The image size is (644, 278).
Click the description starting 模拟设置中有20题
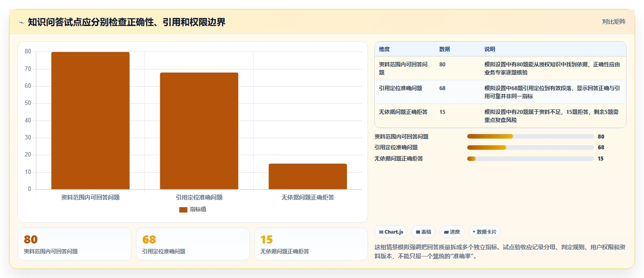pos(552,116)
